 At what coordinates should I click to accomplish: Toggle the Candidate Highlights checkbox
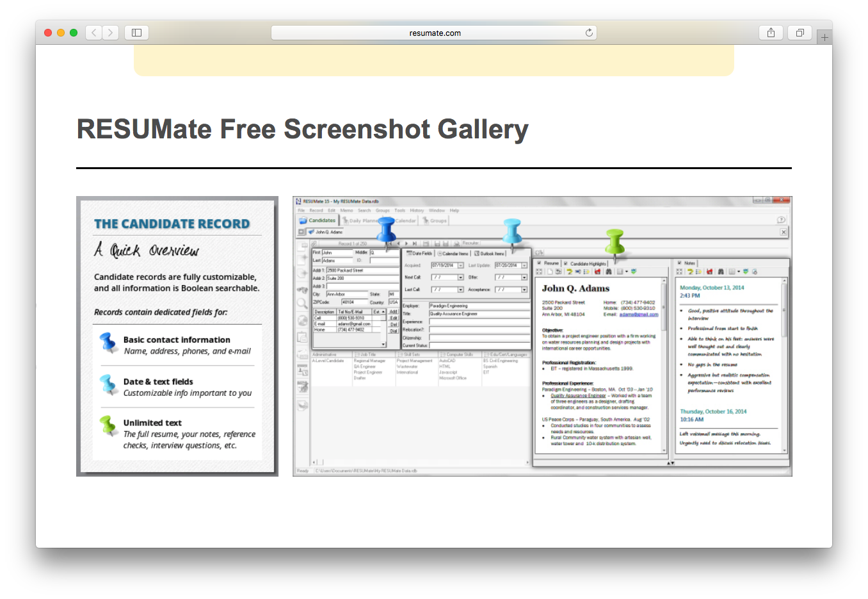pos(566,263)
